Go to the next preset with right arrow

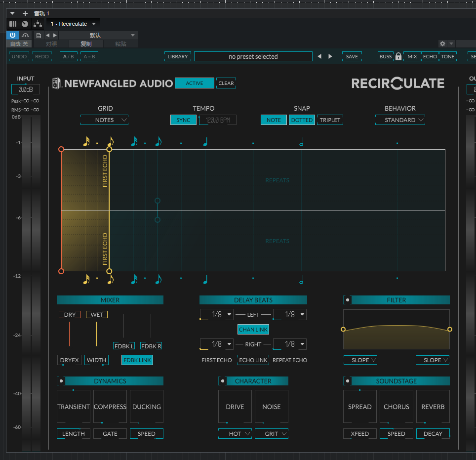[x=330, y=56]
